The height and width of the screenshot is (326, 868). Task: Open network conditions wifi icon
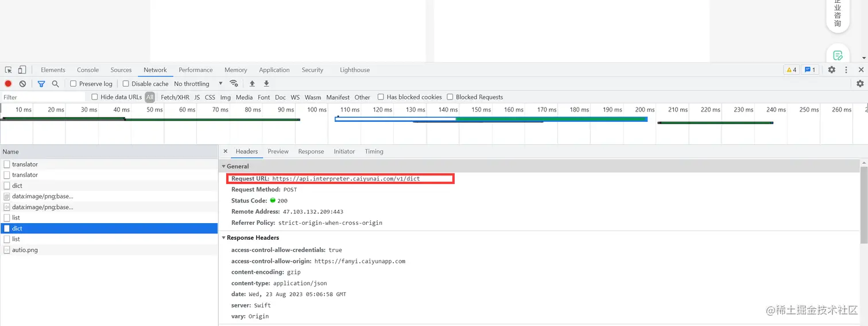tap(234, 83)
